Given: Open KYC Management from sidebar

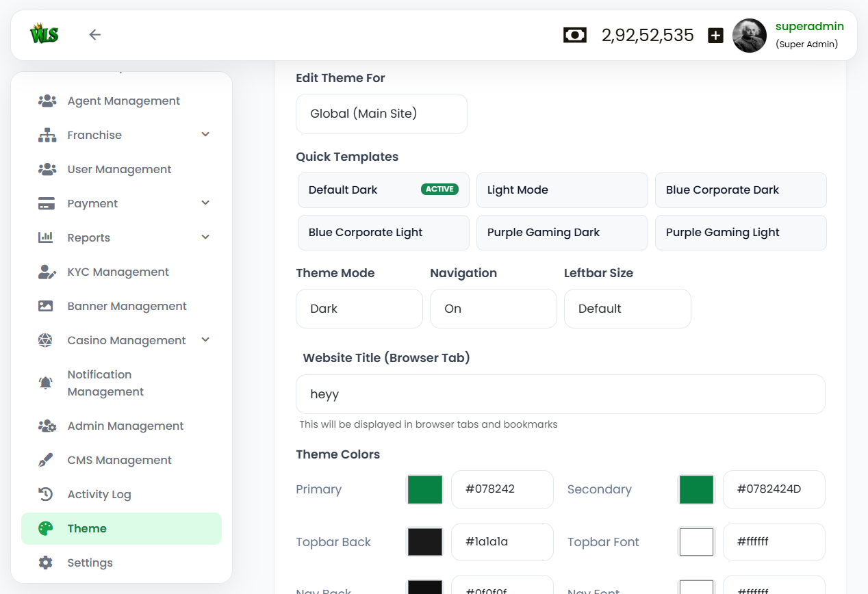Looking at the screenshot, I should (x=118, y=272).
